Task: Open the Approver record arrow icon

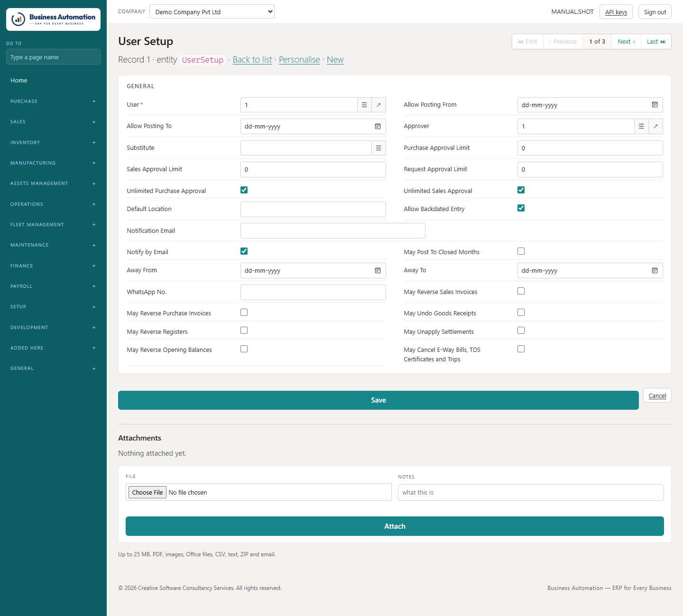Action: pos(655,126)
